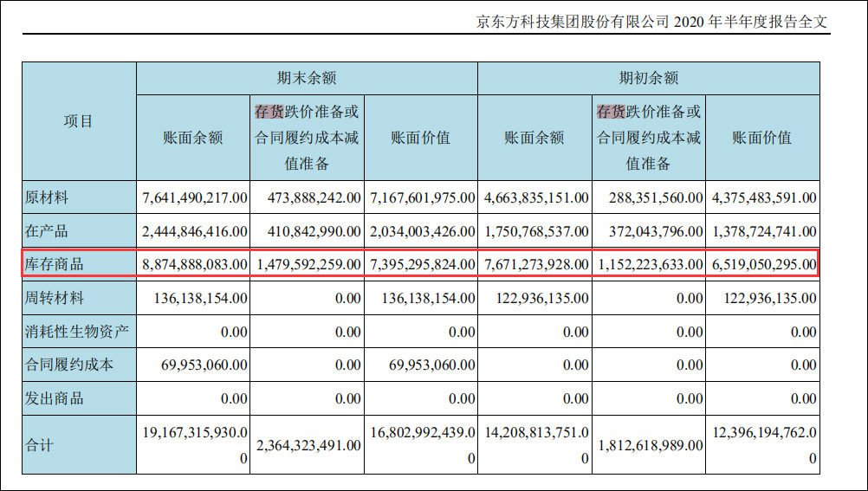Click the total 14,208,813,751.00
The height and width of the screenshot is (491, 868).
(536, 445)
